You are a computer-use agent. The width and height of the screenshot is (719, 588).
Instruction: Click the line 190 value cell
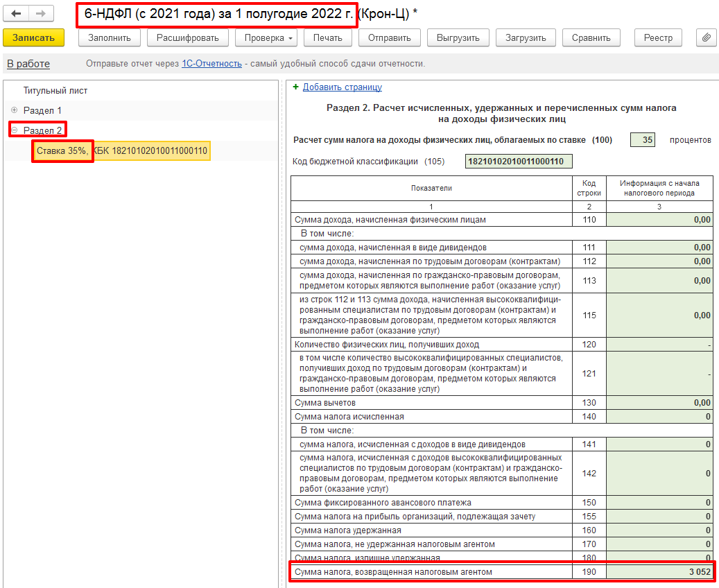(660, 572)
